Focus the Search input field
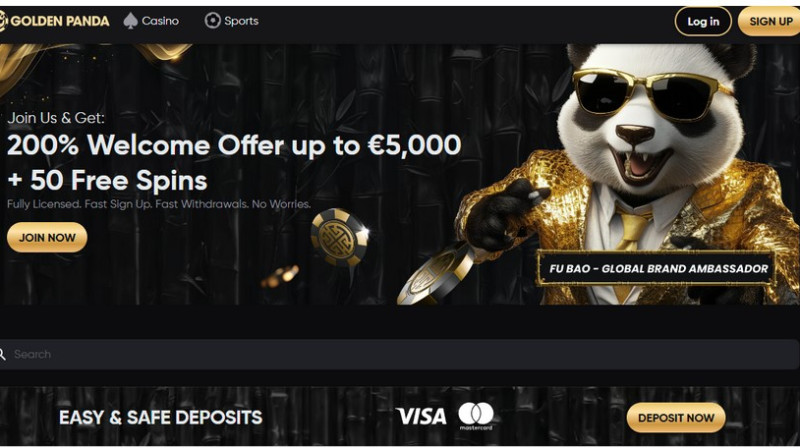The width and height of the screenshot is (800, 448). pos(400,354)
